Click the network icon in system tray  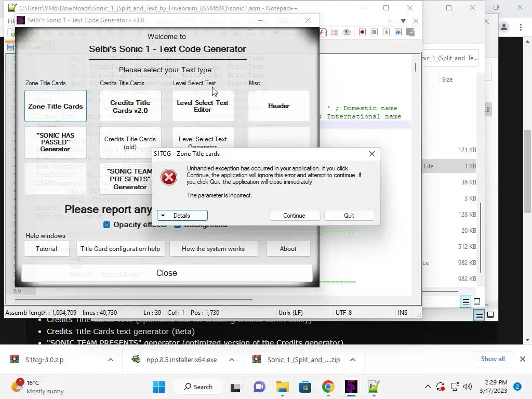click(x=455, y=387)
